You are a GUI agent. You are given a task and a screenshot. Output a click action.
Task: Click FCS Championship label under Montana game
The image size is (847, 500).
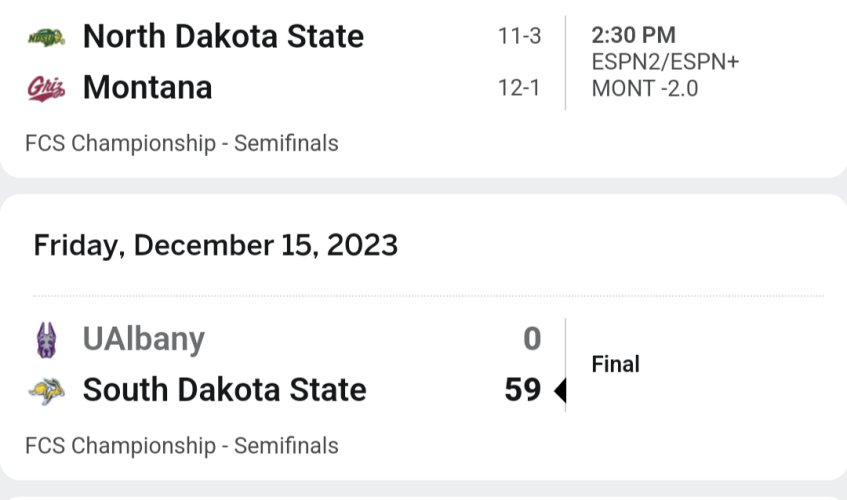click(x=182, y=144)
